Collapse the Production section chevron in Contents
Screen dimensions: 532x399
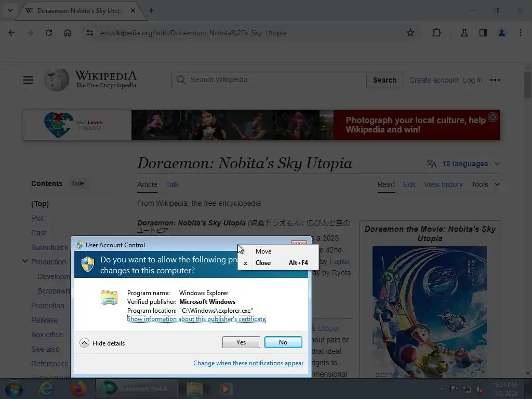pos(25,261)
